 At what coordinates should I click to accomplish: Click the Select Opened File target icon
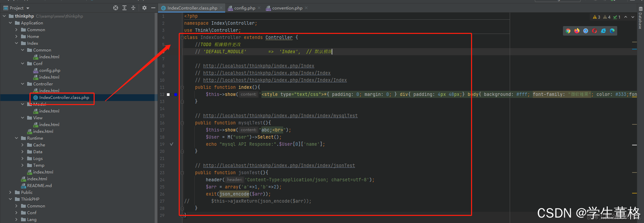(x=116, y=8)
